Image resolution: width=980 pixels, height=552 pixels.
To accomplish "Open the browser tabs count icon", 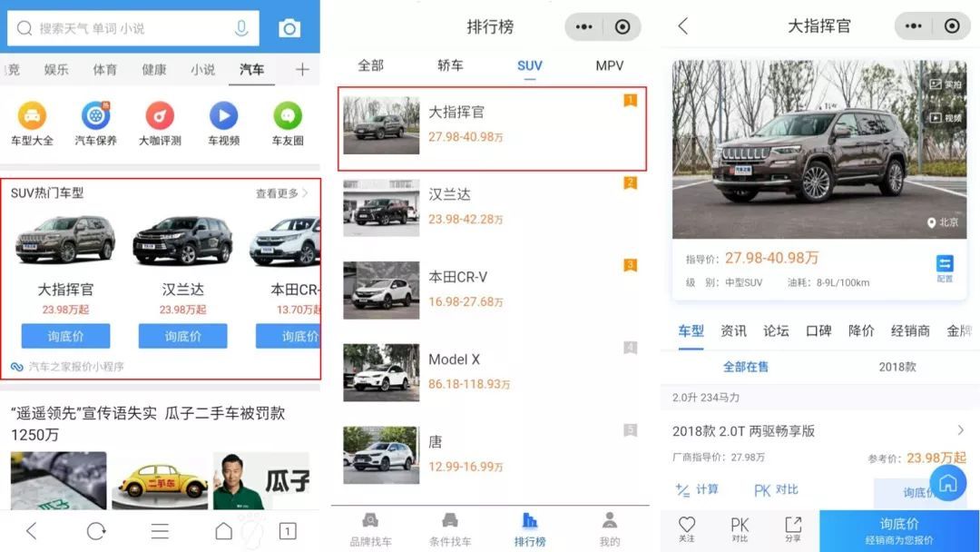I will click(288, 531).
